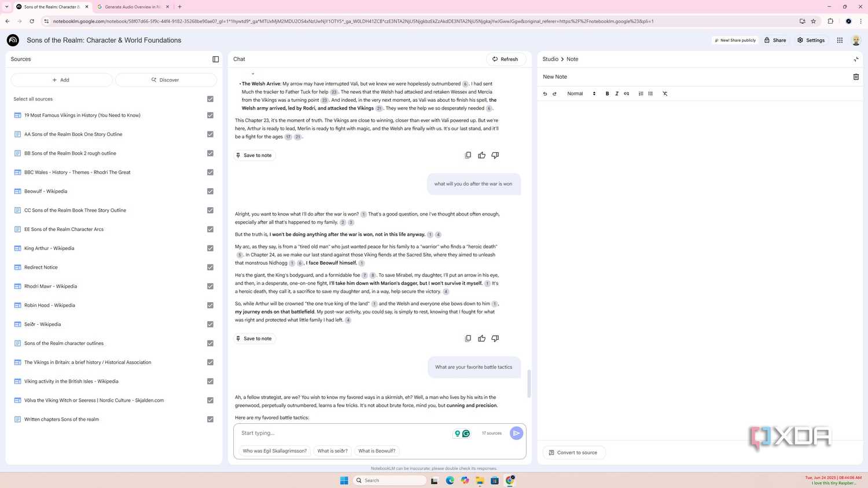This screenshot has width=868, height=488.
Task: Open the Google apps grid
Action: pyautogui.click(x=840, y=40)
